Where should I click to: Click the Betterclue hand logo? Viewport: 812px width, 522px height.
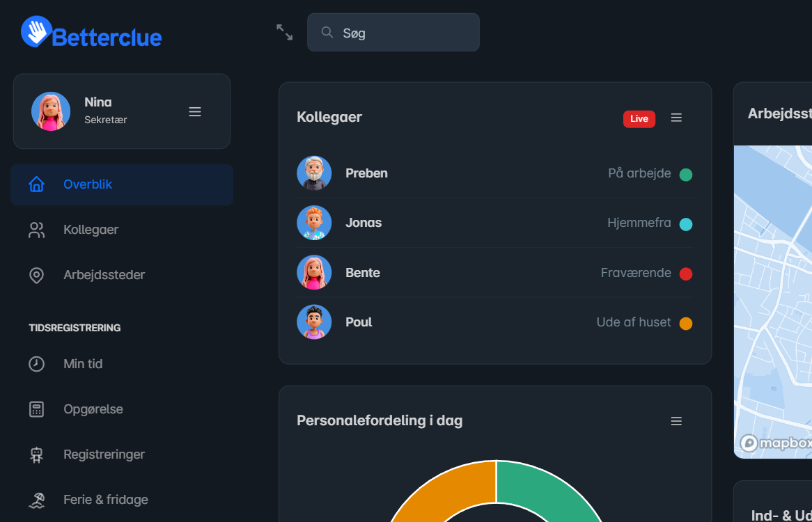coord(36,32)
